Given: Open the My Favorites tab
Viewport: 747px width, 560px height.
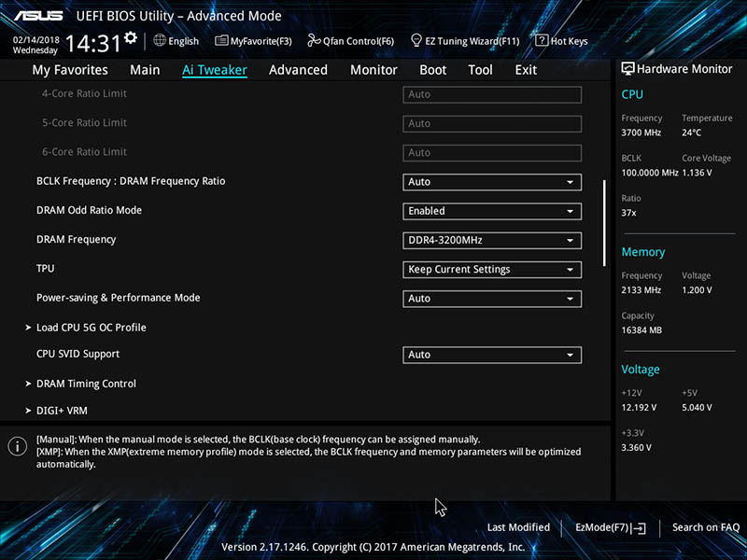Looking at the screenshot, I should 70,70.
